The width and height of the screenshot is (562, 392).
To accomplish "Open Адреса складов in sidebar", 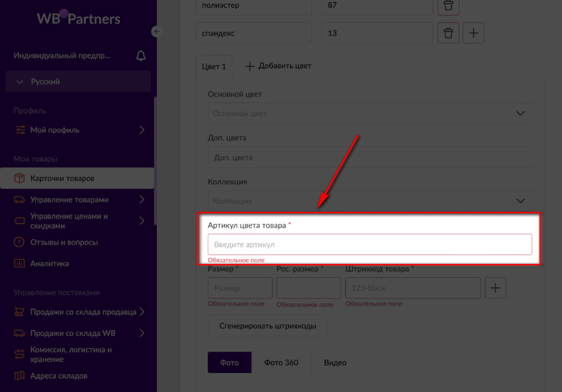I will pyautogui.click(x=59, y=376).
